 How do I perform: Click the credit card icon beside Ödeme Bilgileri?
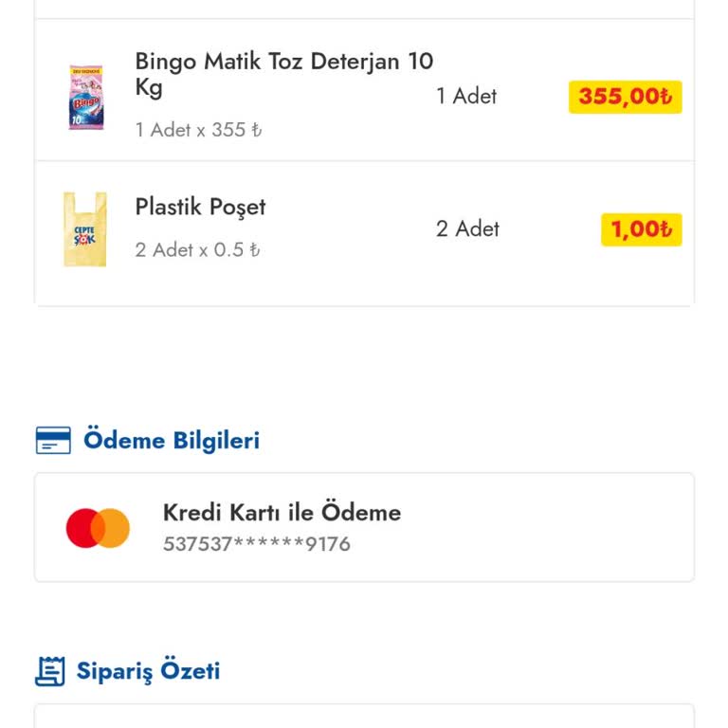coord(53,441)
